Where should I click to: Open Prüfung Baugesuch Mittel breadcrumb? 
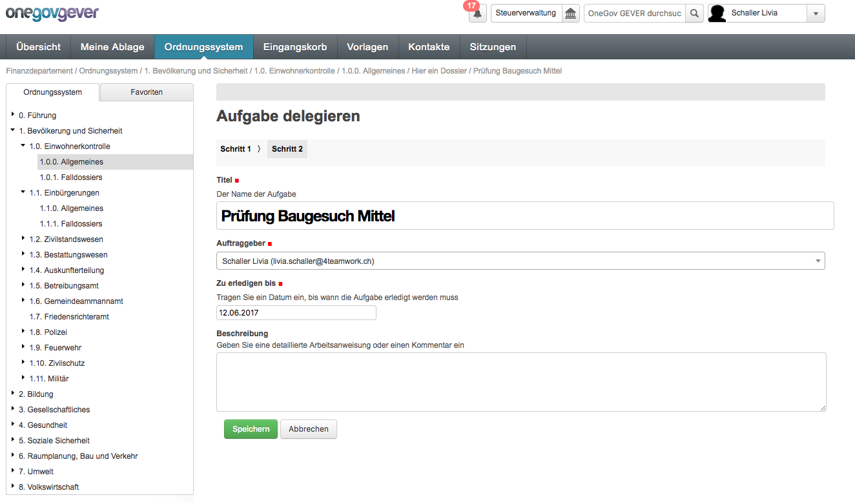coord(517,71)
